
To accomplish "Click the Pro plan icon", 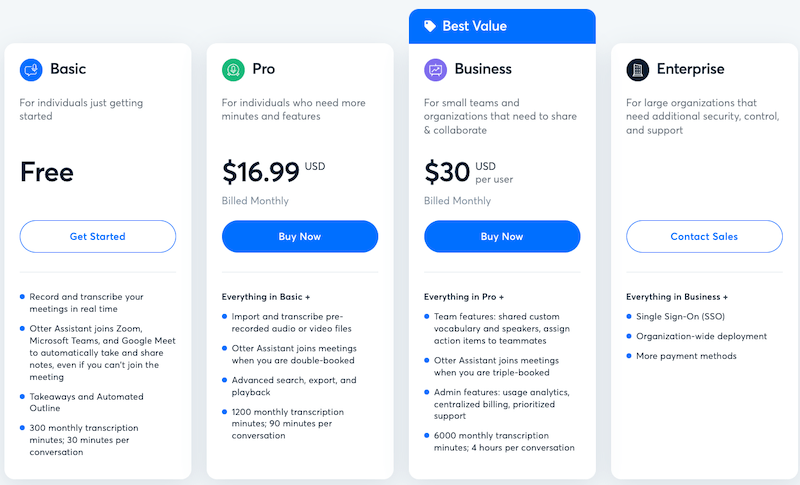I will pos(233,70).
